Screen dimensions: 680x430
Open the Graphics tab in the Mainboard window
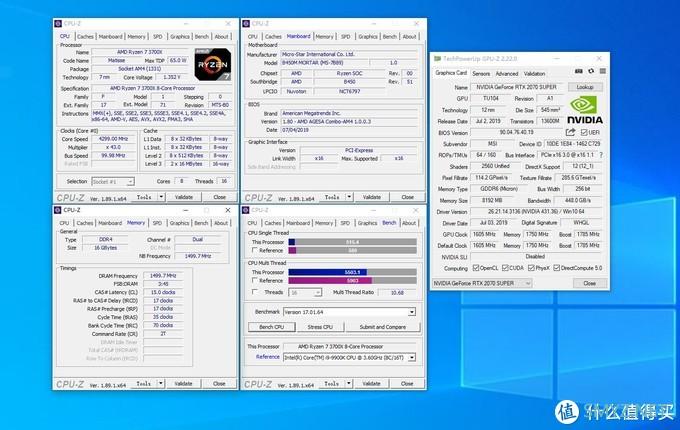(368, 37)
